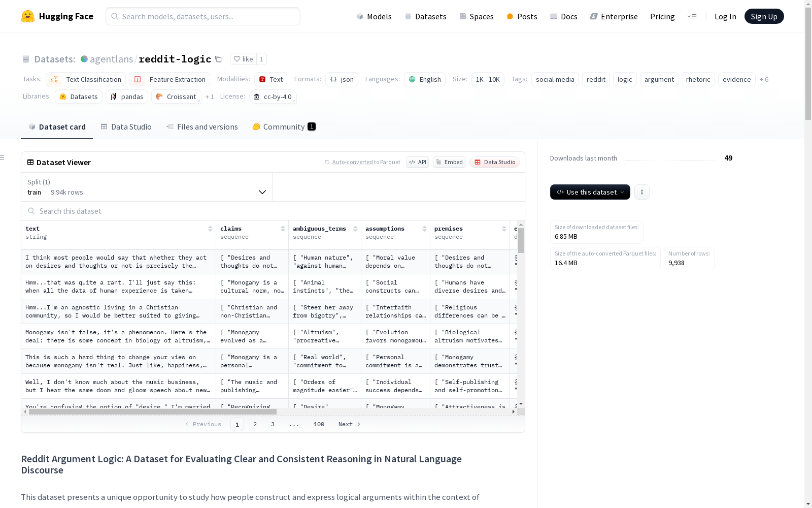Go to the Community tab

pyautogui.click(x=284, y=127)
